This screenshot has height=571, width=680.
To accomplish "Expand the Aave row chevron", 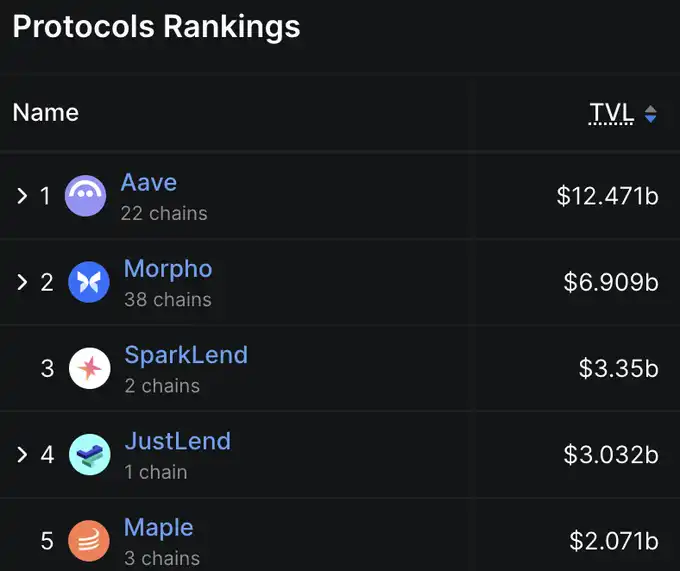I will [x=22, y=196].
